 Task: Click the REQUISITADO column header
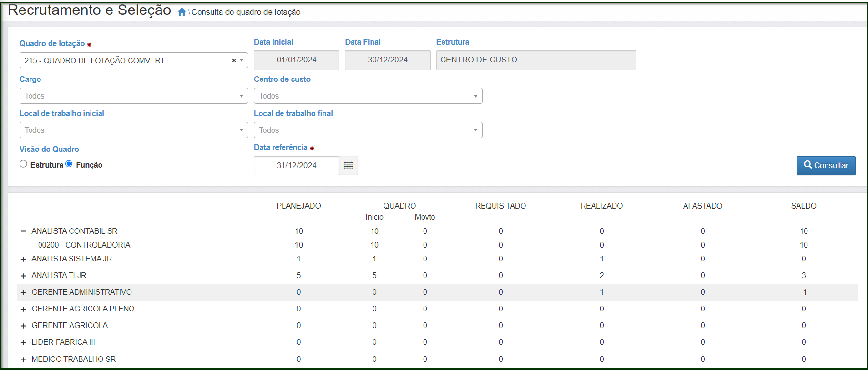click(x=501, y=206)
